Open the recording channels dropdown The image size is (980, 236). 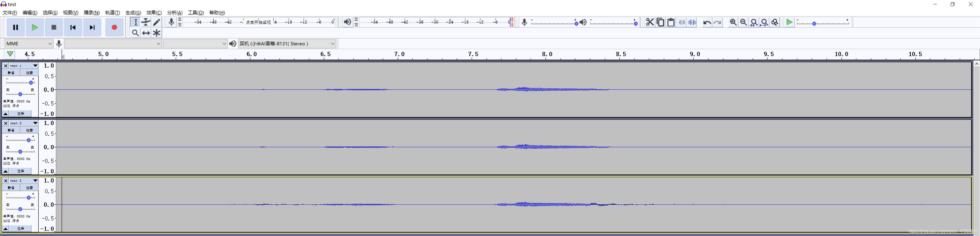point(195,43)
